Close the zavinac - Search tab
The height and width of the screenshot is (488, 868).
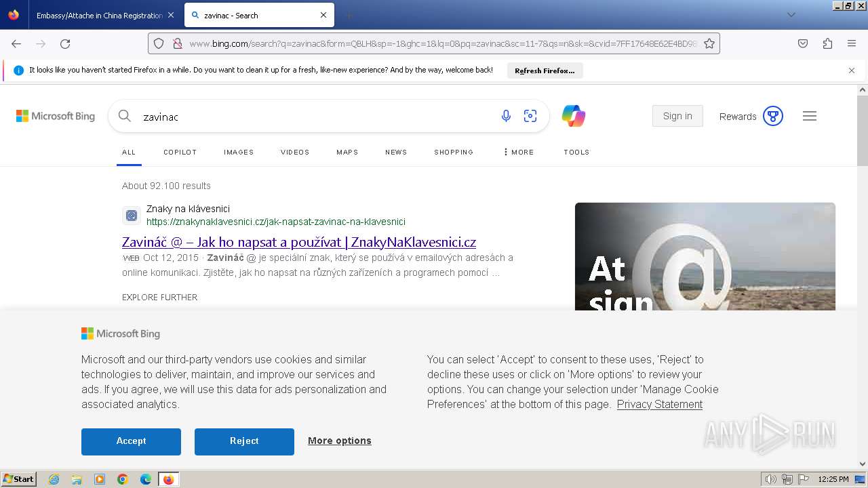point(323,15)
